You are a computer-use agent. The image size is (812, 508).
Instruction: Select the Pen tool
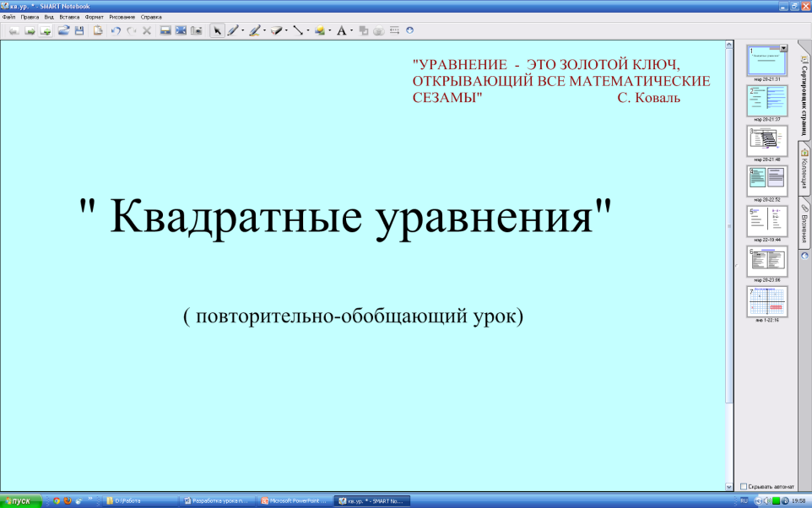coord(233,30)
